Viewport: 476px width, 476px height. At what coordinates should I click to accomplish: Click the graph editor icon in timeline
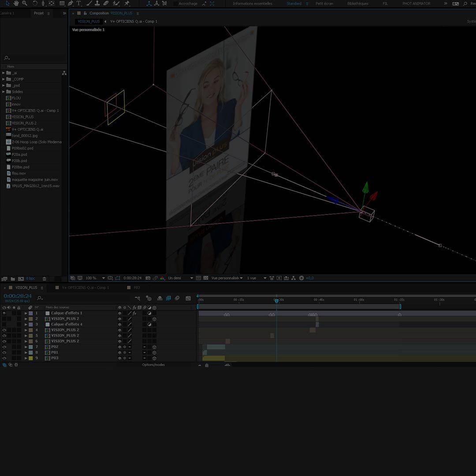click(188, 298)
